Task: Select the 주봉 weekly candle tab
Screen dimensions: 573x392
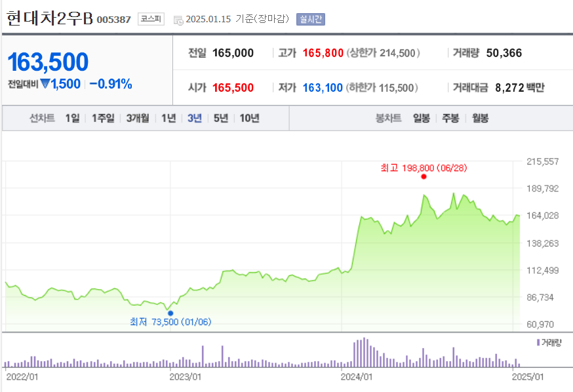Action: point(450,117)
